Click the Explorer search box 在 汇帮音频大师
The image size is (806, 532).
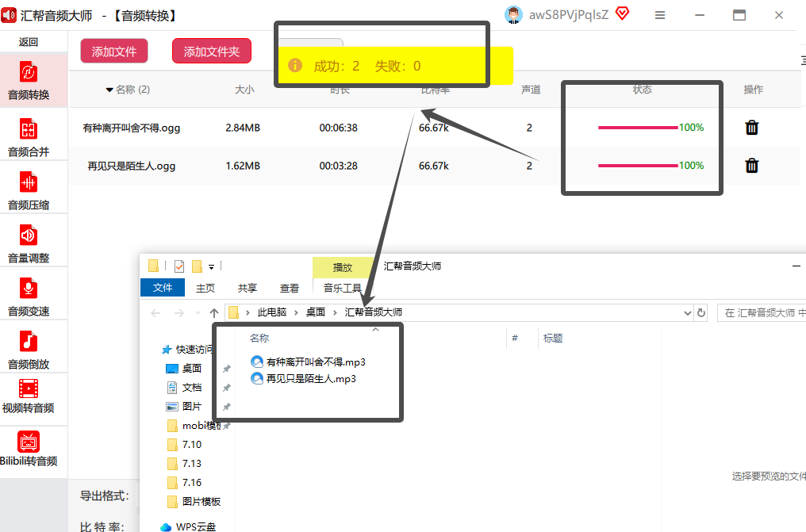[762, 312]
